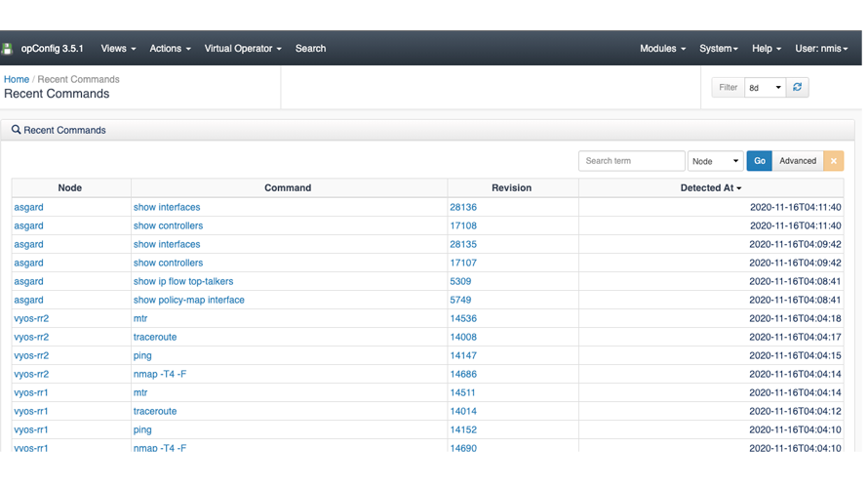Image resolution: width=868 pixels, height=488 pixels.
Task: Focus the Search term input field
Action: click(632, 161)
